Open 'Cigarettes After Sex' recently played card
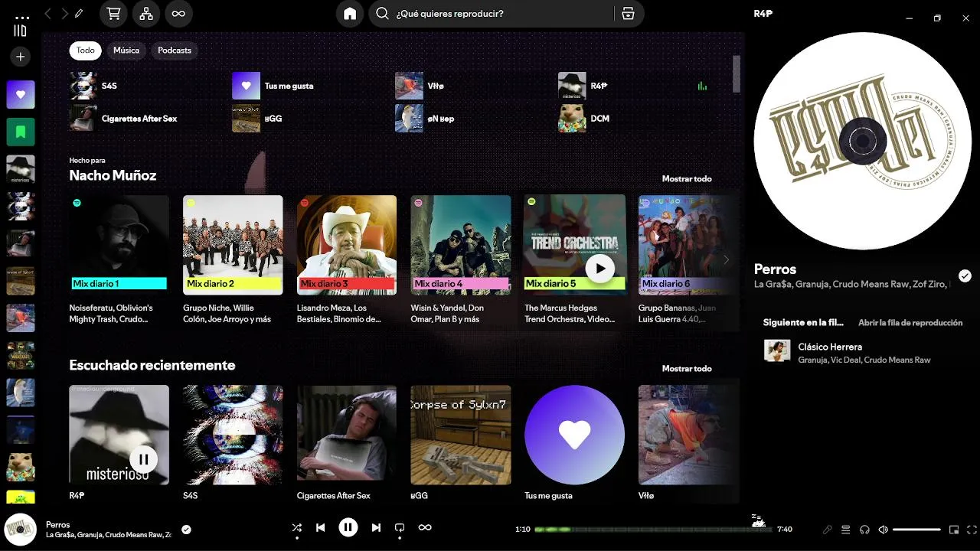 coord(347,444)
